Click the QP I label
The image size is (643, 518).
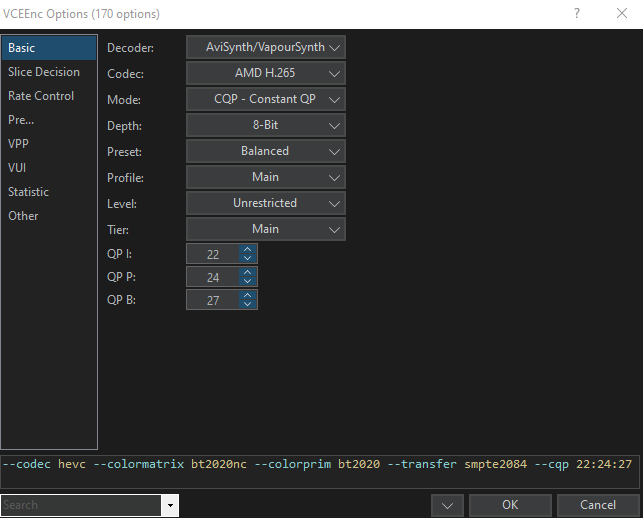[119, 254]
